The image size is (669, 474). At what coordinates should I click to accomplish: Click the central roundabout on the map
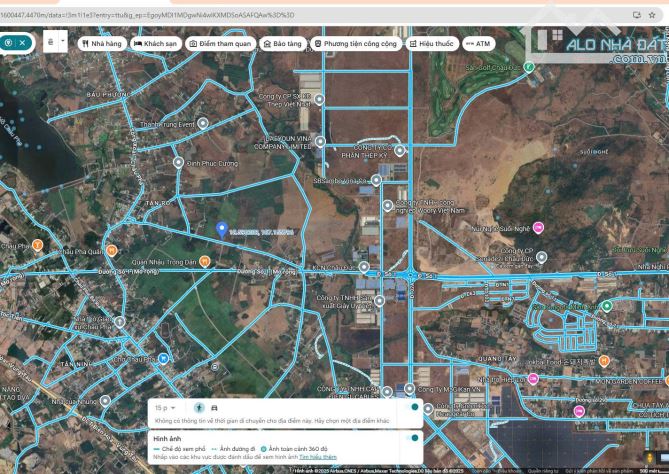tap(410, 274)
